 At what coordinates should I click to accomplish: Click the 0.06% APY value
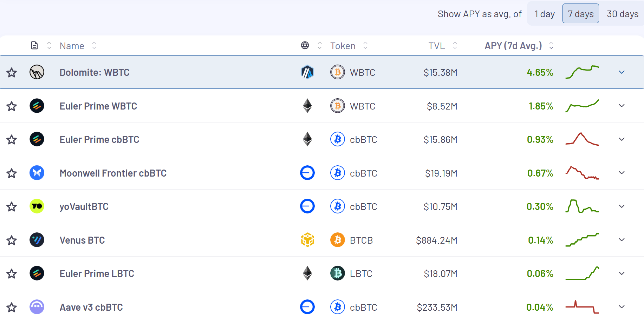[540, 273]
